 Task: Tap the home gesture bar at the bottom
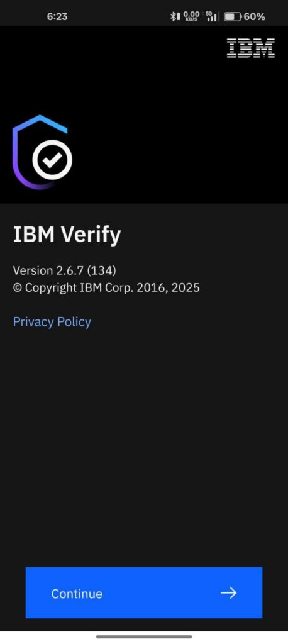144,636
